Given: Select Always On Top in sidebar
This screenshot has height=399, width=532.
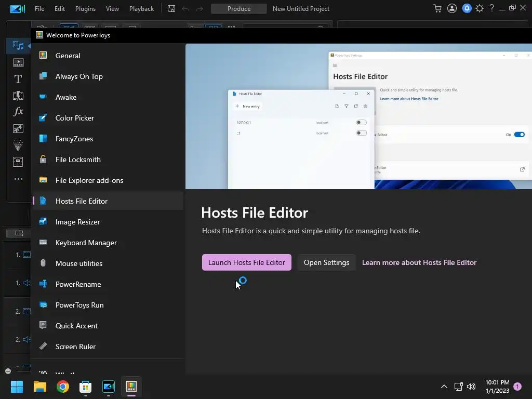Looking at the screenshot, I should pos(108,76).
